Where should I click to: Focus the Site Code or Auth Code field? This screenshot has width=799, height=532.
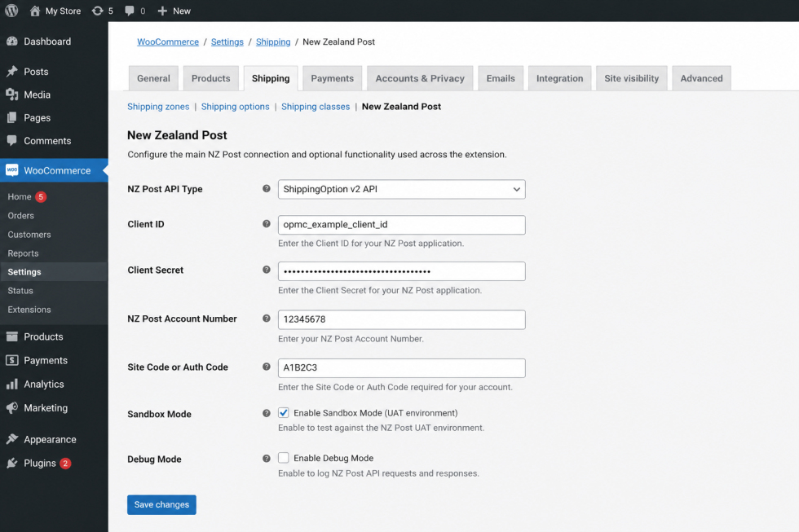pyautogui.click(x=401, y=367)
